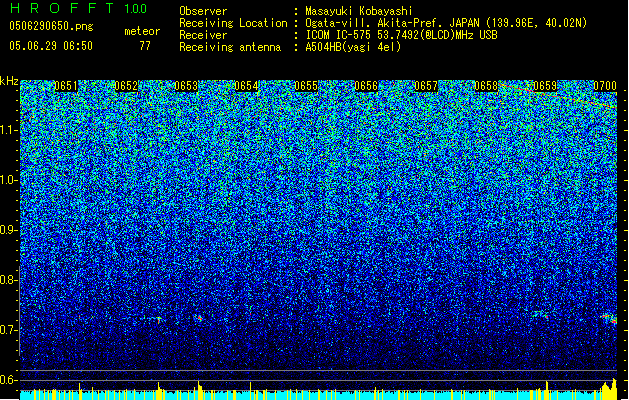Click the Observer label

203,11
